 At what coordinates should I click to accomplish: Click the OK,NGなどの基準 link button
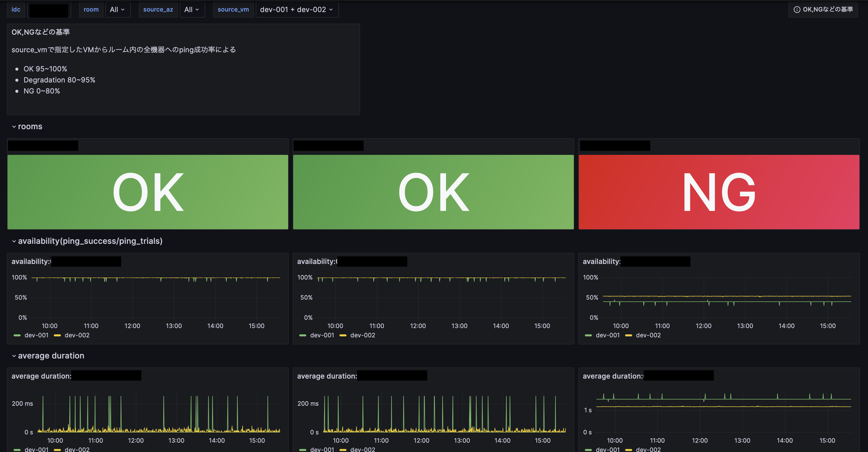coord(823,10)
